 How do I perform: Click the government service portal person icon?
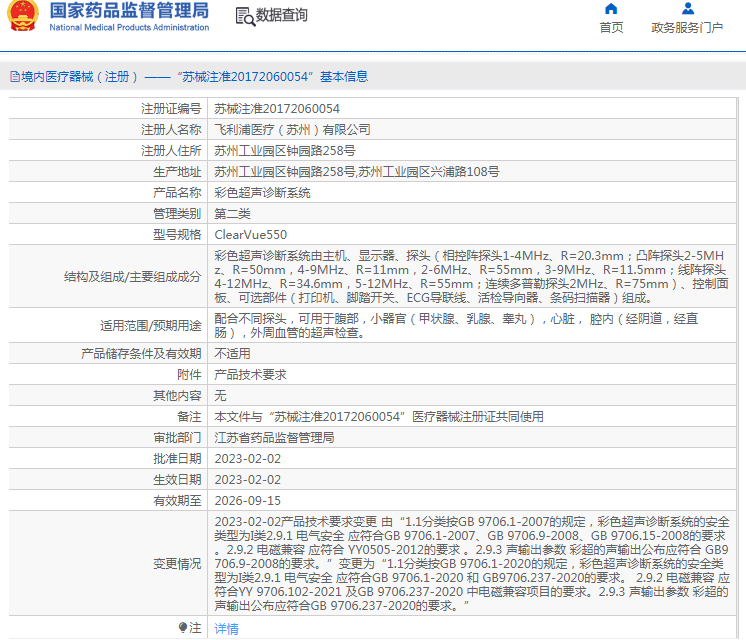coord(688,9)
